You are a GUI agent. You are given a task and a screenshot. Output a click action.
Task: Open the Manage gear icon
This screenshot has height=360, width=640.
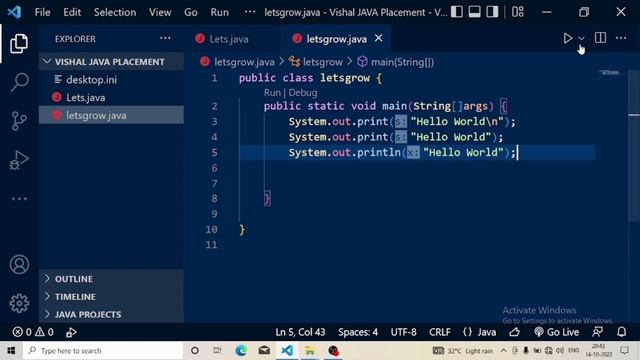(19, 303)
